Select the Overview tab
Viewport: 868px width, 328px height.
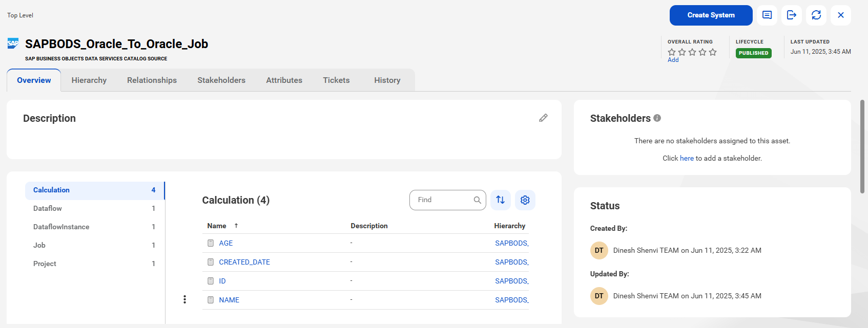click(34, 80)
